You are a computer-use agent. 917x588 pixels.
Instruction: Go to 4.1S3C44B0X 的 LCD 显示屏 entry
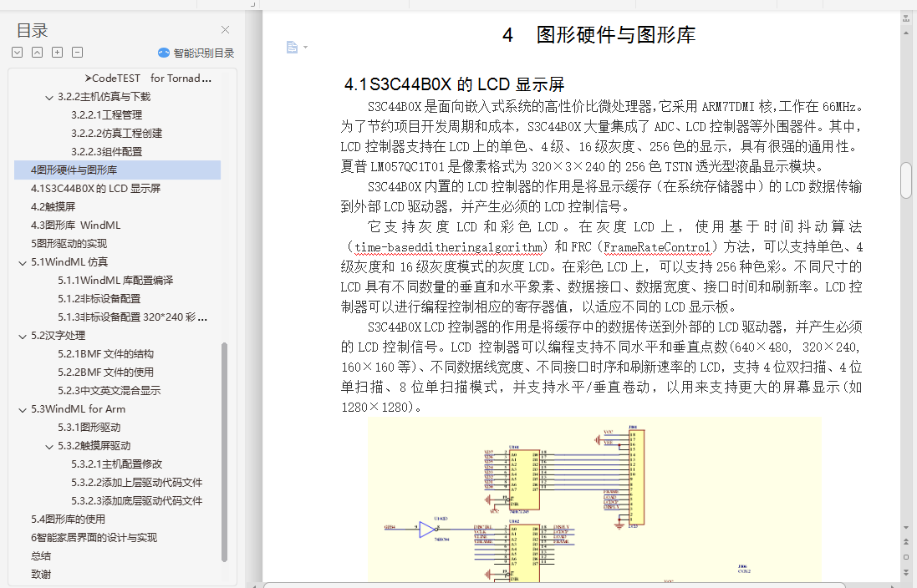95,188
